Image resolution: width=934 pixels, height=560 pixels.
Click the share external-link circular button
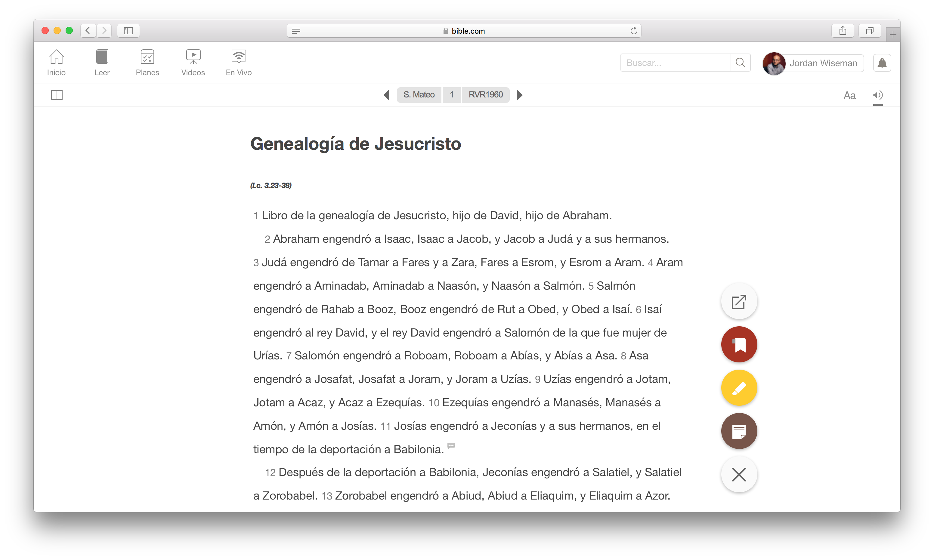click(x=739, y=302)
